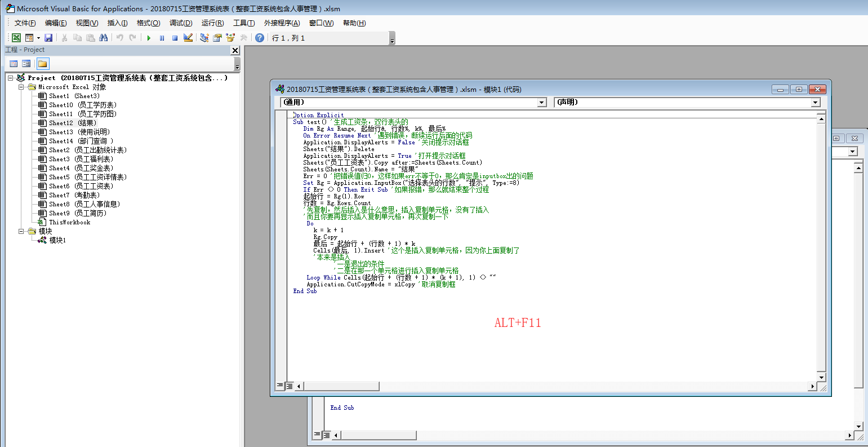Select Sheet5 (员工工资详情表) tree item
Viewport: 868px width, 447px height.
pos(88,177)
